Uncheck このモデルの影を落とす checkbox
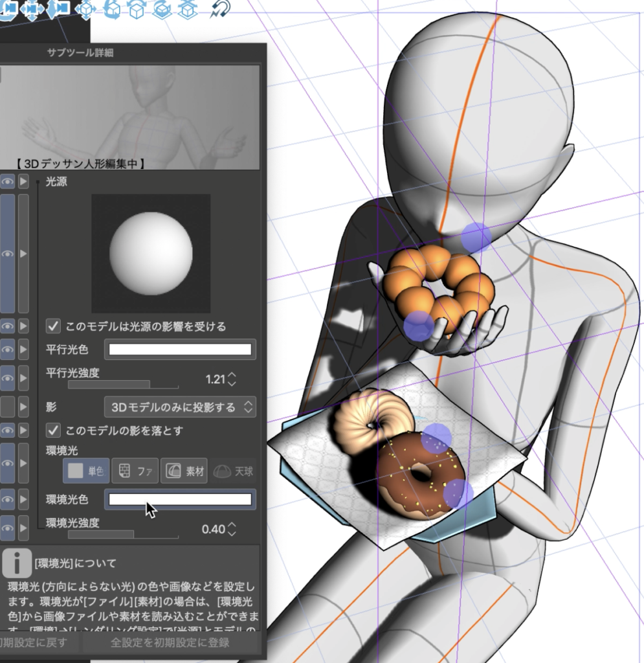 (54, 430)
